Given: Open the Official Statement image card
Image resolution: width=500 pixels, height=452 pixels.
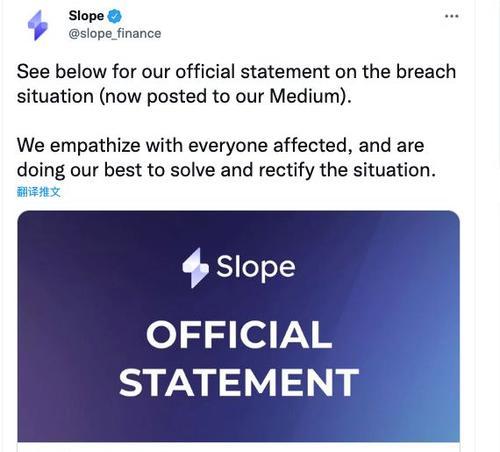Looking at the screenshot, I should (x=238, y=326).
